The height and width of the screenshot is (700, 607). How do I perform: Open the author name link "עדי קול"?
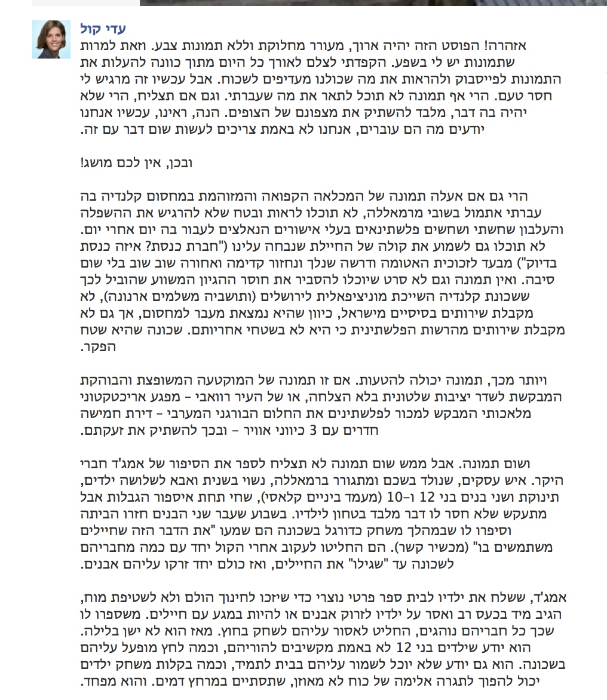coord(103,29)
